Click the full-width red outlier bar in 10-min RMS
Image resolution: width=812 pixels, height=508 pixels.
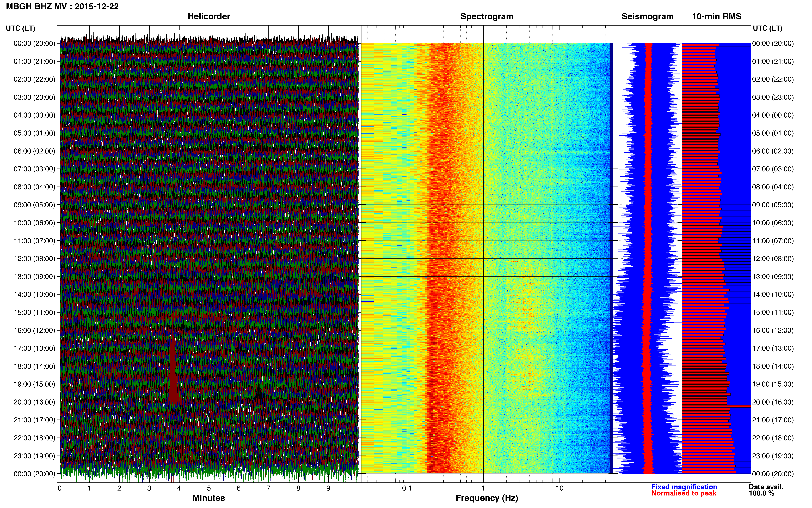click(x=716, y=407)
